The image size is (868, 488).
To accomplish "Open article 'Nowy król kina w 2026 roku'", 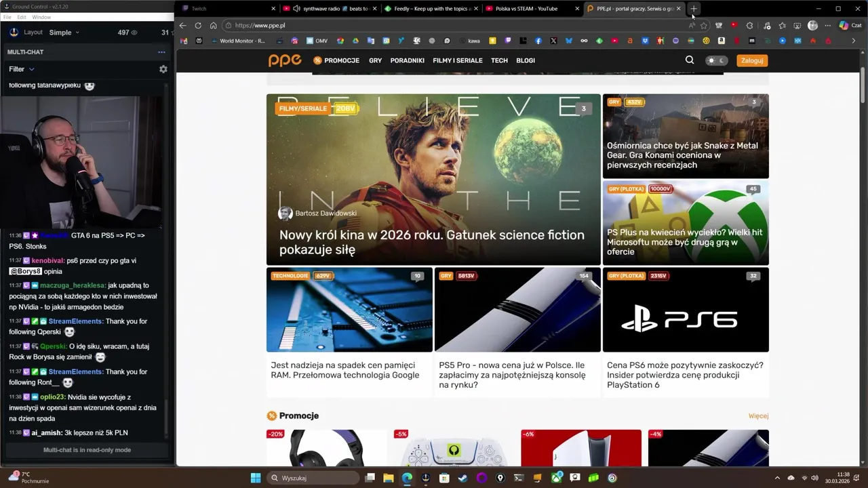I will pyautogui.click(x=431, y=242).
